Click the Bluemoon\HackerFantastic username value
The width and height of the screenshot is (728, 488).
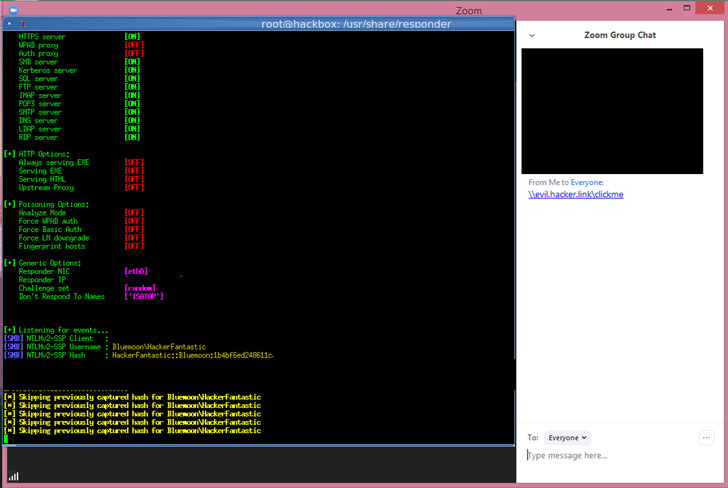[159, 347]
